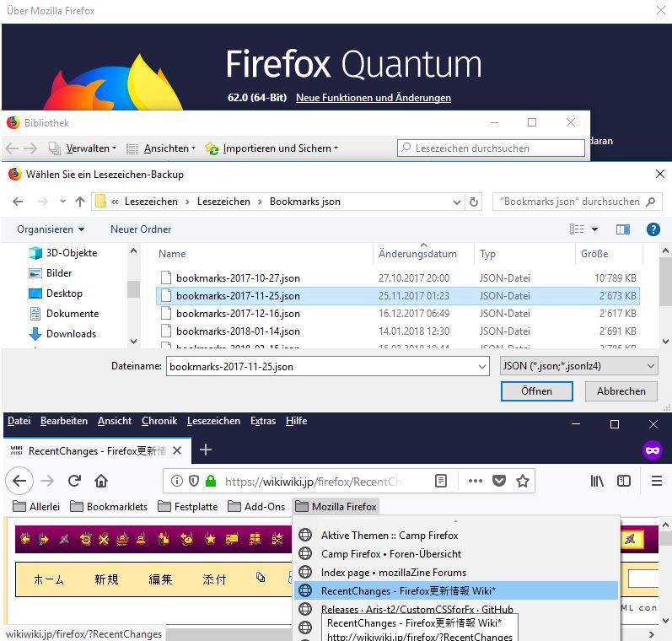Click the Bookmarks json search box
This screenshot has width=672, height=641.
pyautogui.click(x=577, y=202)
